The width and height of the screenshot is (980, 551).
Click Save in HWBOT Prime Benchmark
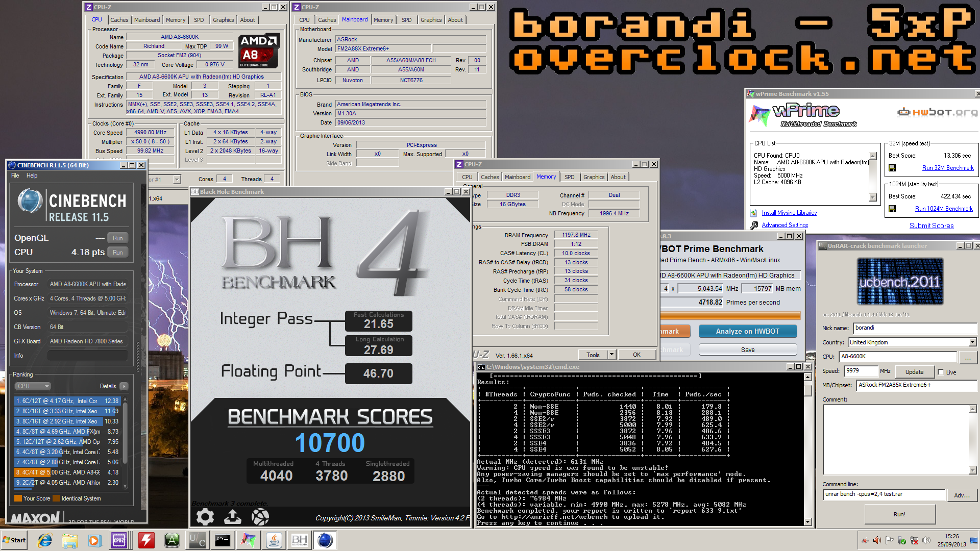click(748, 349)
